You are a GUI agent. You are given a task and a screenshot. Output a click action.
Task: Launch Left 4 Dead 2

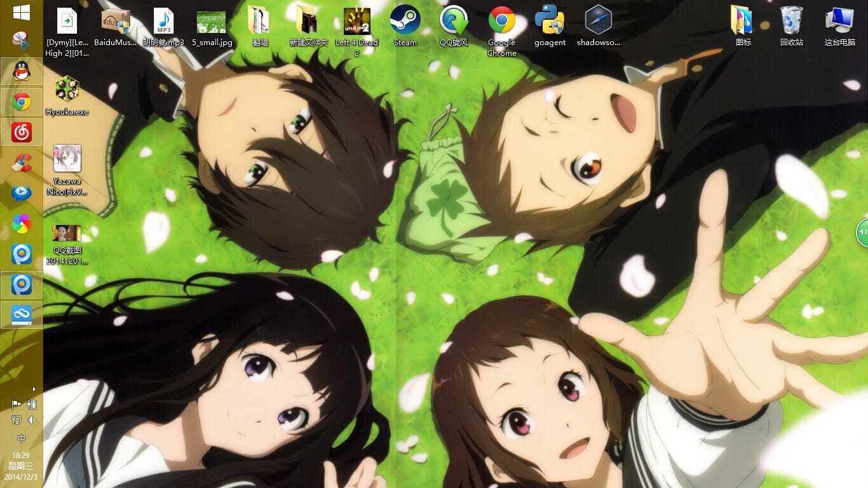click(356, 19)
